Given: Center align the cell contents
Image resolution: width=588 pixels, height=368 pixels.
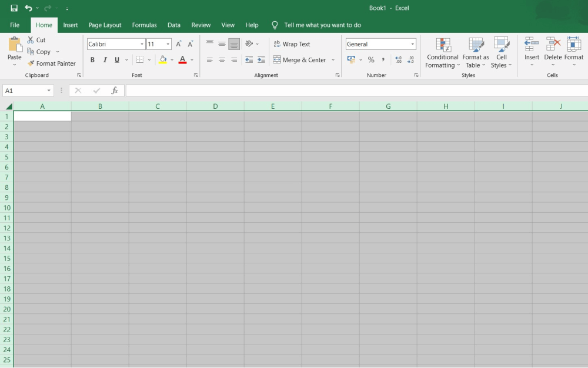Looking at the screenshot, I should click(x=222, y=59).
